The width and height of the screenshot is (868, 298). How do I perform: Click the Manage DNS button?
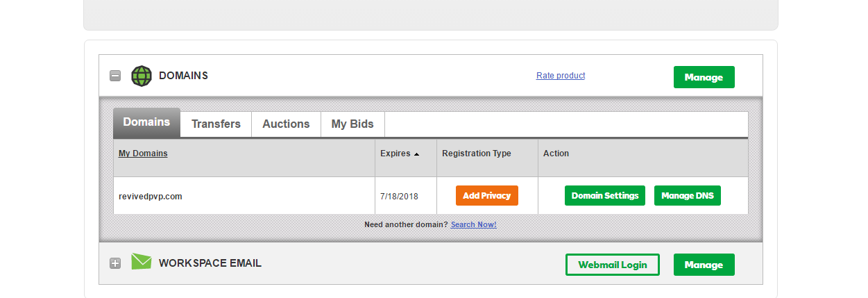click(x=688, y=196)
